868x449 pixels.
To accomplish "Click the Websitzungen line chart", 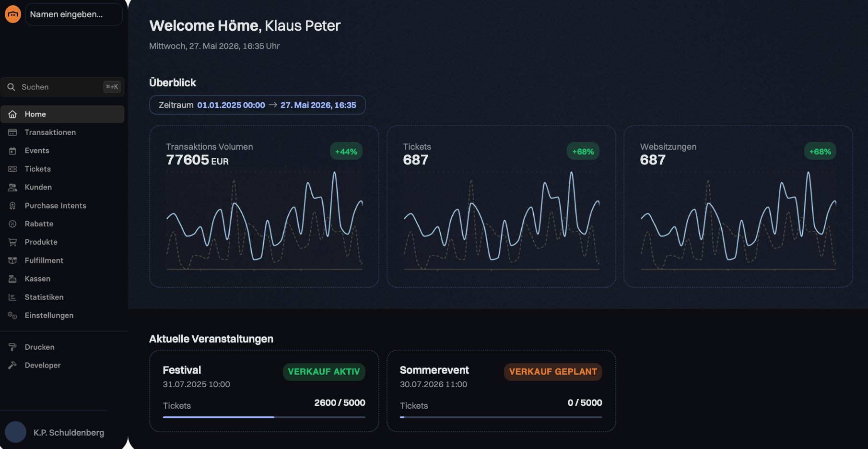I will (739, 221).
